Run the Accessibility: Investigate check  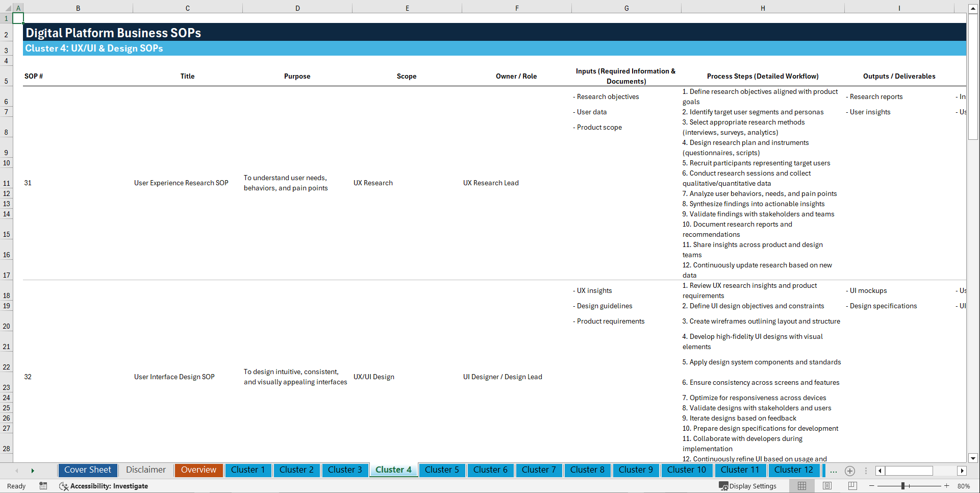click(108, 486)
